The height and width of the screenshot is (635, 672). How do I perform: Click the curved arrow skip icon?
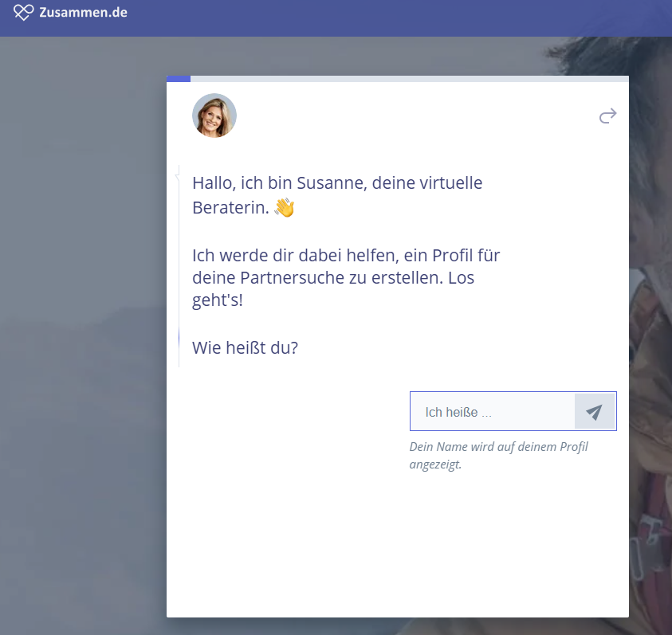coord(607,116)
